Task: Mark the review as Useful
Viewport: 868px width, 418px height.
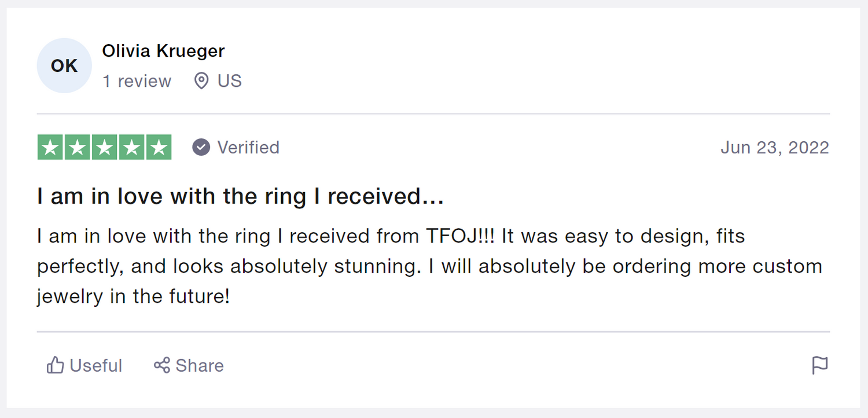Action: pyautogui.click(x=95, y=366)
